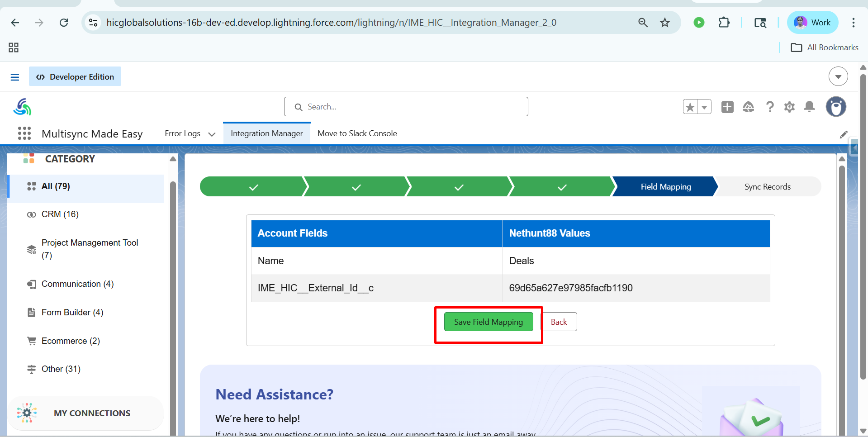Click the Salesforce Help question mark

click(x=769, y=107)
